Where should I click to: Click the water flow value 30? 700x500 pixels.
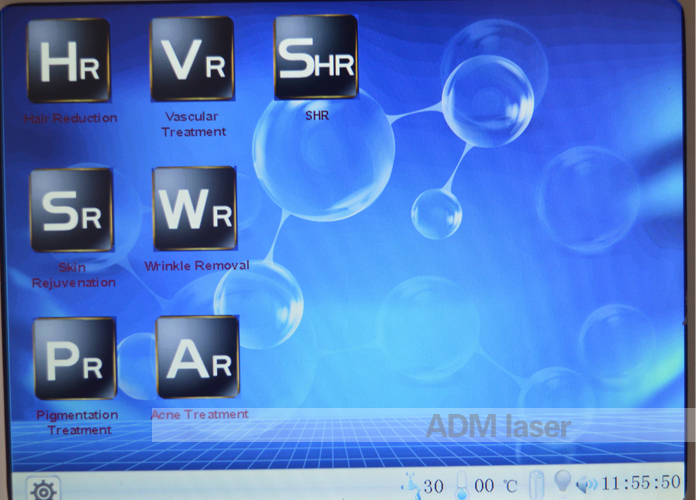[433, 486]
